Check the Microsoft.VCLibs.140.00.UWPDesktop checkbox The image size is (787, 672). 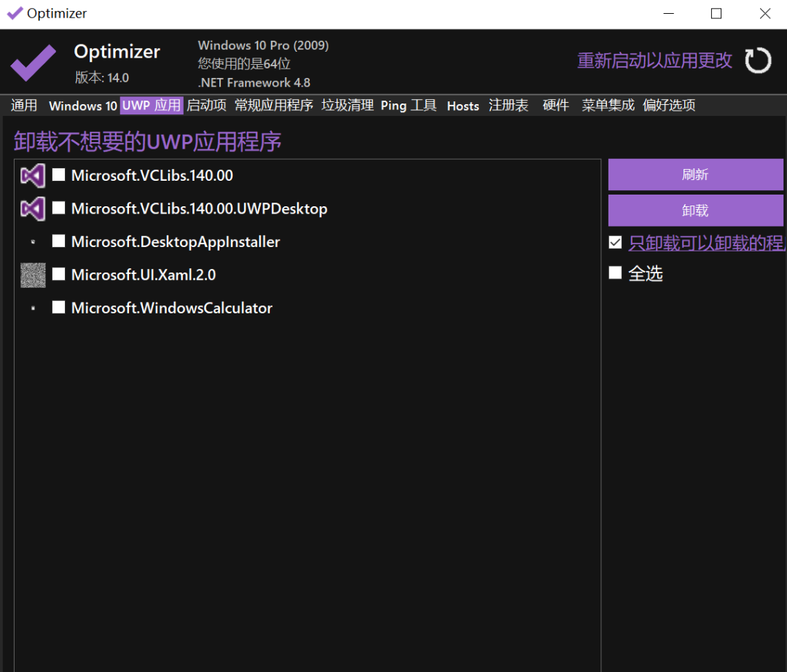pos(59,208)
